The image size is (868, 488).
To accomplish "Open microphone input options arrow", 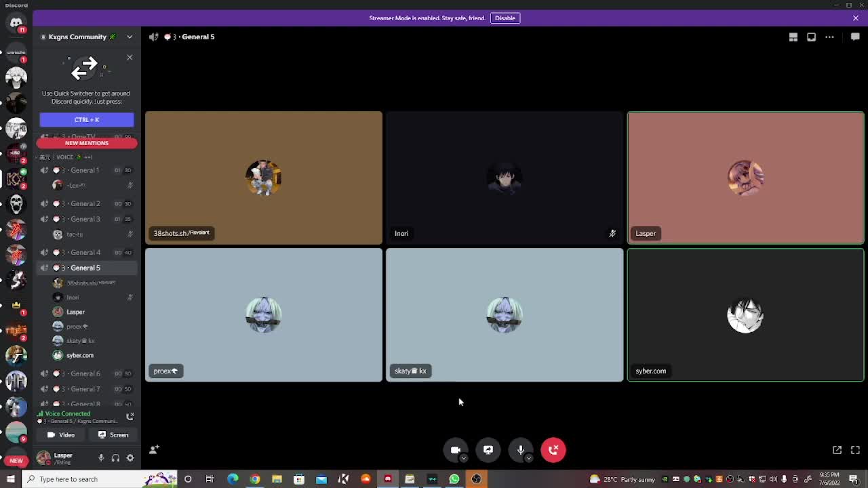I will (x=529, y=458).
